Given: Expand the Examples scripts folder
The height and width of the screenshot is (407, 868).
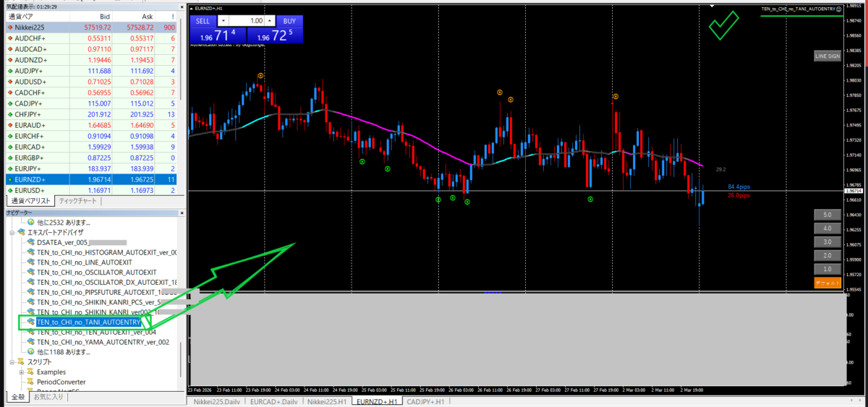Looking at the screenshot, I should click(22, 372).
